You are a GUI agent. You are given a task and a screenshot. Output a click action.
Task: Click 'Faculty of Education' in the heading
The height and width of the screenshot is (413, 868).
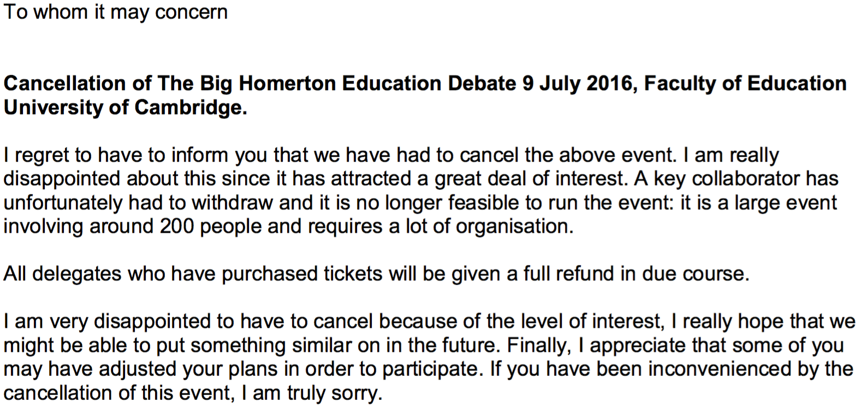(x=745, y=84)
